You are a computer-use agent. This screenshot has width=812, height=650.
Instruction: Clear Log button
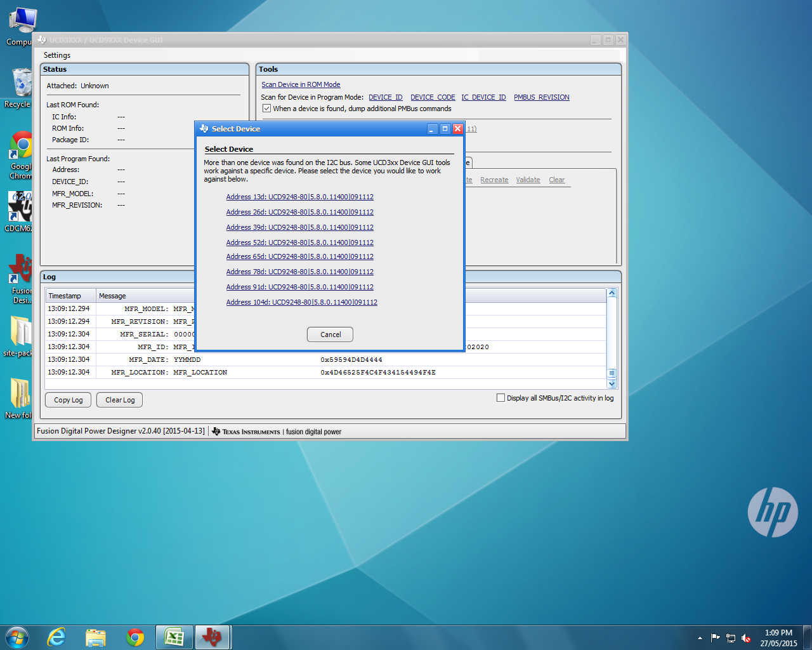(120, 400)
